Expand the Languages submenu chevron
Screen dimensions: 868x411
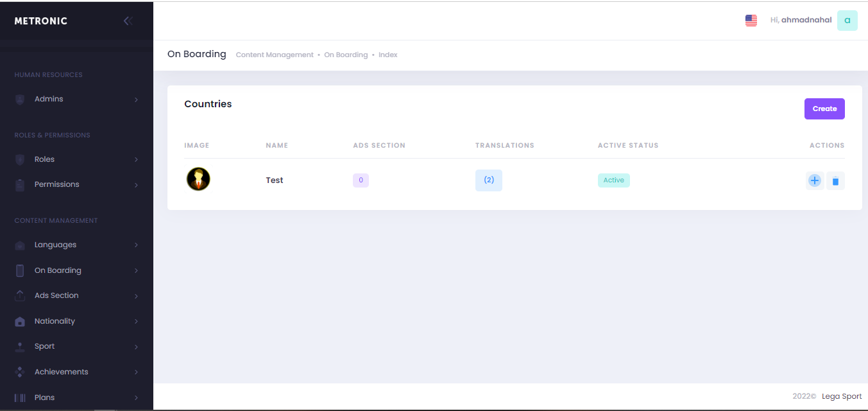(x=136, y=245)
